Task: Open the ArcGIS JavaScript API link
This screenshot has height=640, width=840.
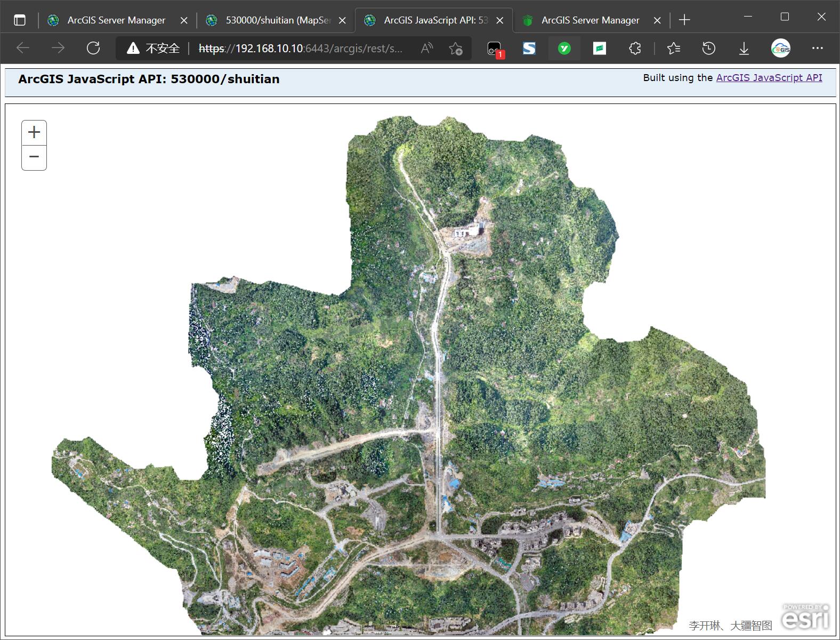Action: 769,77
